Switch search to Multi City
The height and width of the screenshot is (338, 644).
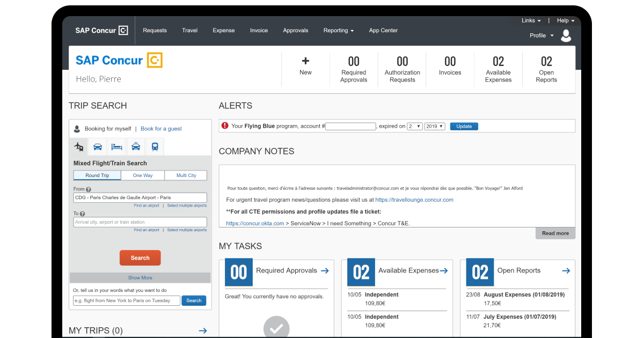(186, 175)
